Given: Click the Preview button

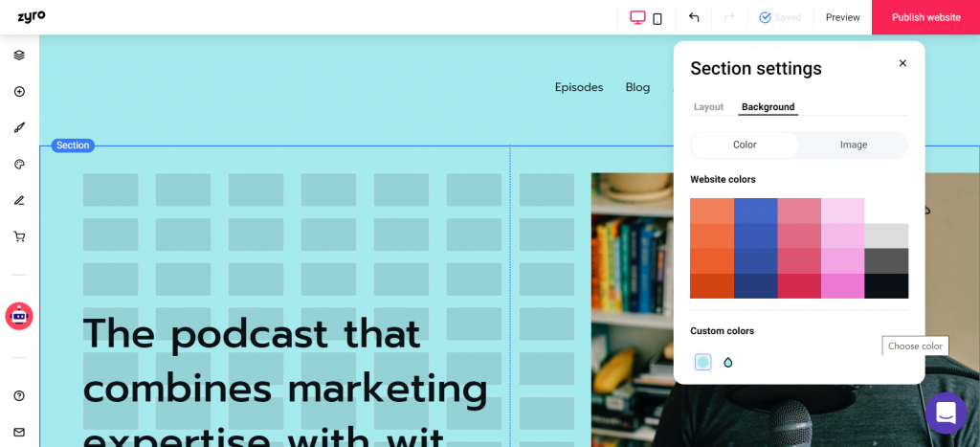Looking at the screenshot, I should (842, 17).
